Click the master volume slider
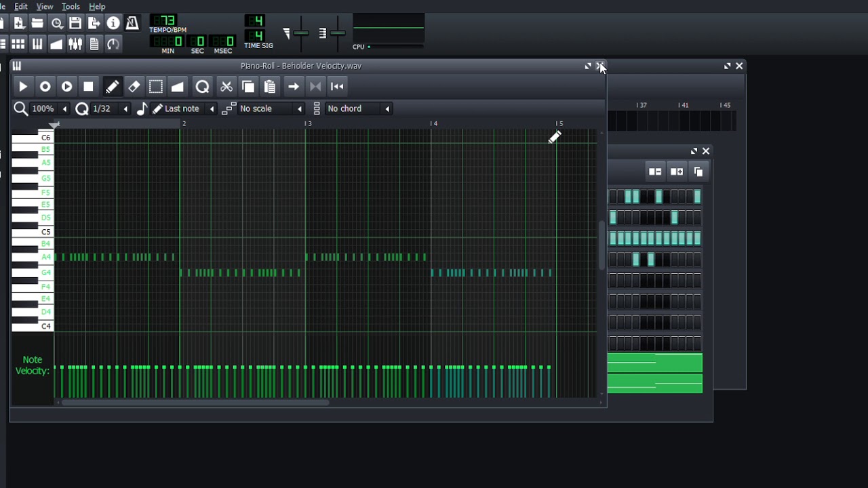 (x=301, y=32)
